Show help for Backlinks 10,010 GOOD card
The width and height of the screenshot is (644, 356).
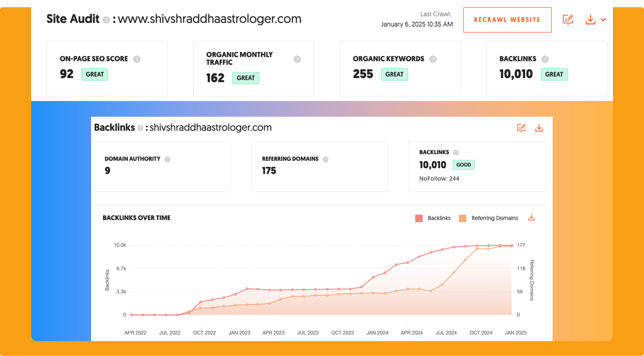tap(456, 153)
